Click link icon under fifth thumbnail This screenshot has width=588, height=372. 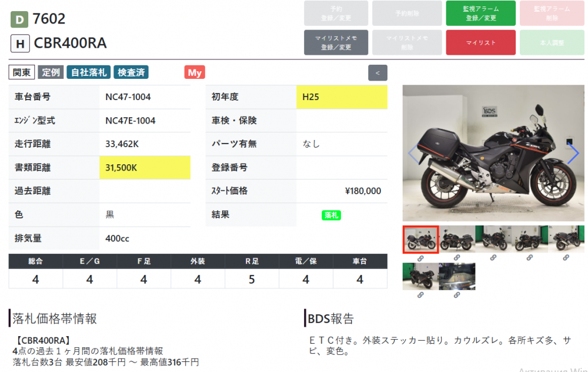click(x=566, y=258)
